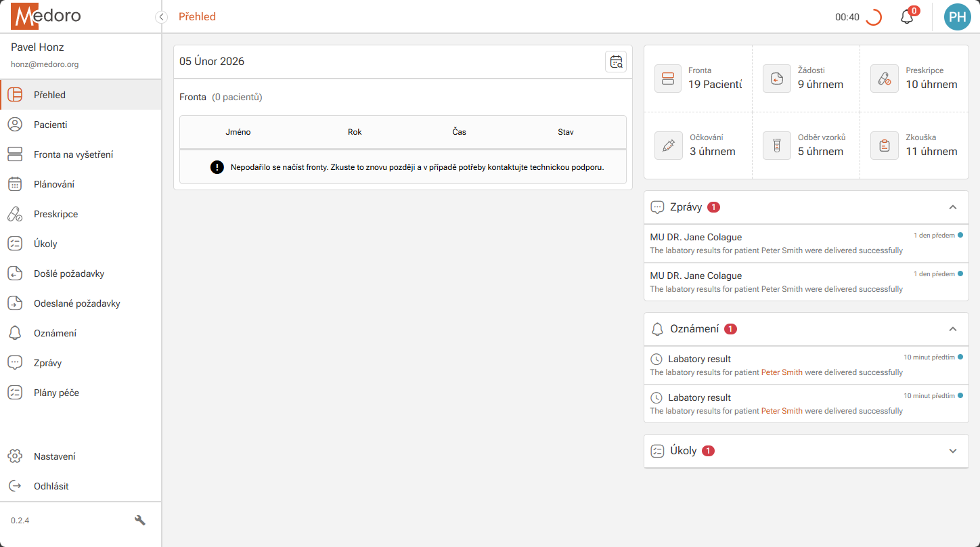Click the Odhlásit logout option
980x547 pixels.
53,485
